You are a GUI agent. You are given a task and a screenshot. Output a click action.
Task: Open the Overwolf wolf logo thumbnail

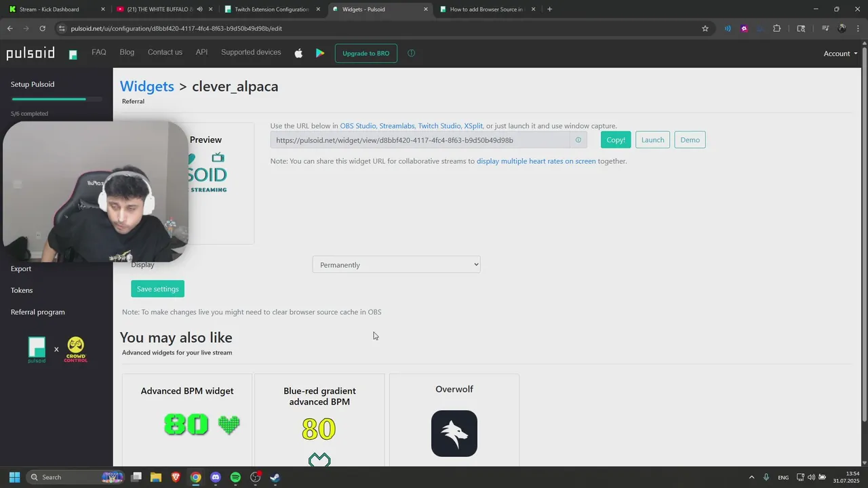[x=454, y=433]
